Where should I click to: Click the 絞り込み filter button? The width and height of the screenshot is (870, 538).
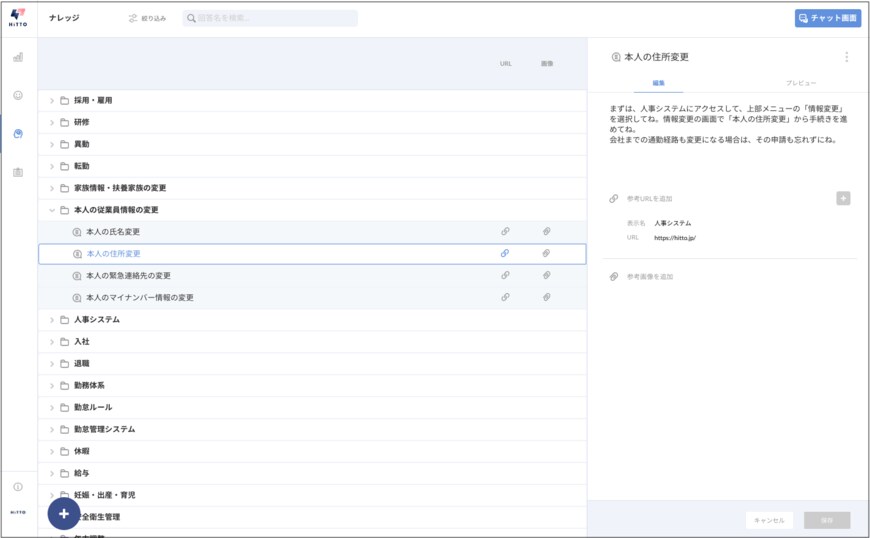click(147, 18)
